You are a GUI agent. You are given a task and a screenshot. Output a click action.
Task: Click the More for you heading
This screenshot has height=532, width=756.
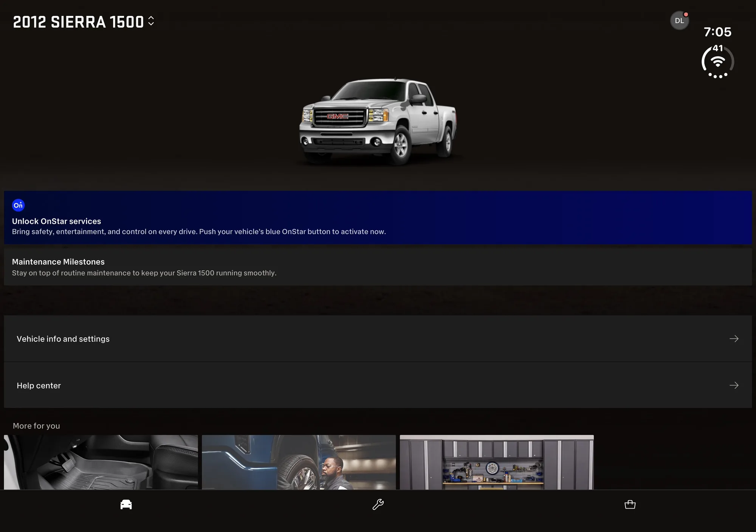[x=36, y=426]
